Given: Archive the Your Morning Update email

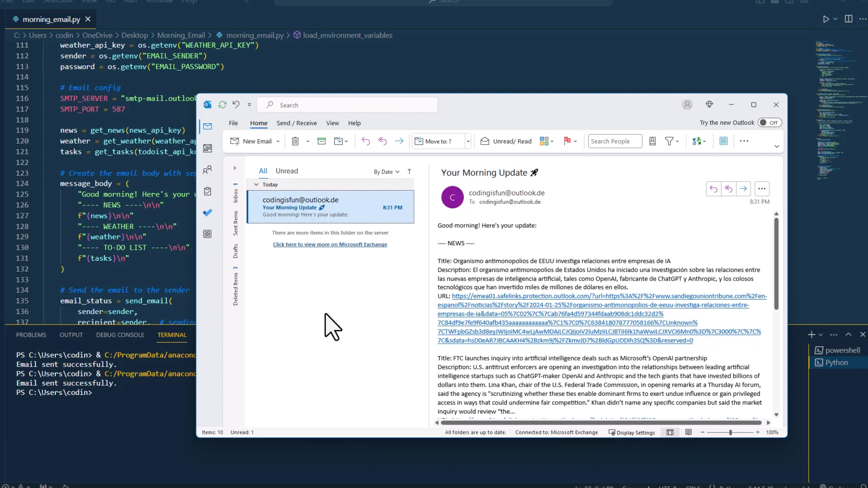Looking at the screenshot, I should tap(322, 141).
